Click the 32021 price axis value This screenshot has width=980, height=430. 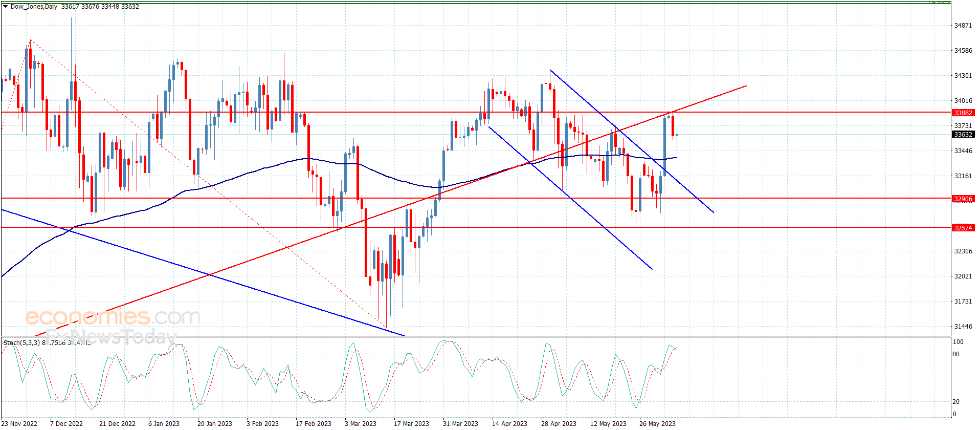click(x=963, y=276)
